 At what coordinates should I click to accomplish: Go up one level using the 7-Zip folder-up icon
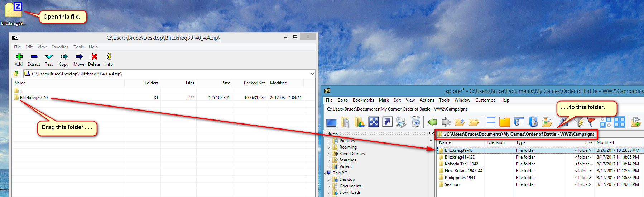[16, 74]
